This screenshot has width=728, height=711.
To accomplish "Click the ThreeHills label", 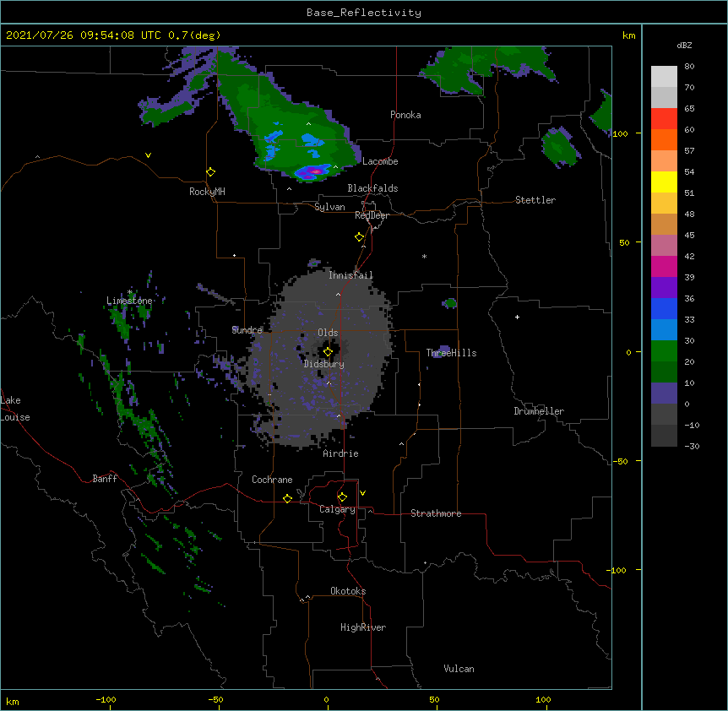I will coord(451,353).
